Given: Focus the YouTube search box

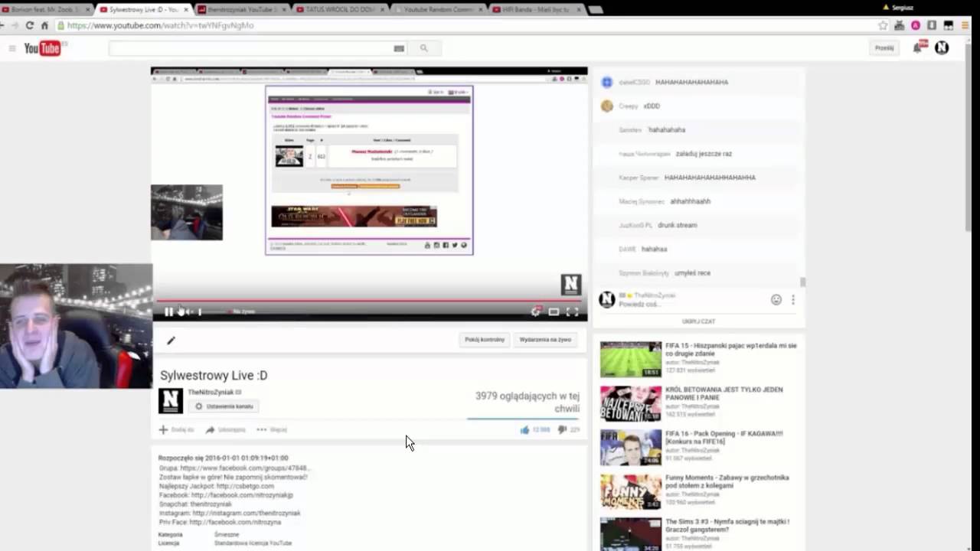Looking at the screenshot, I should (x=251, y=48).
